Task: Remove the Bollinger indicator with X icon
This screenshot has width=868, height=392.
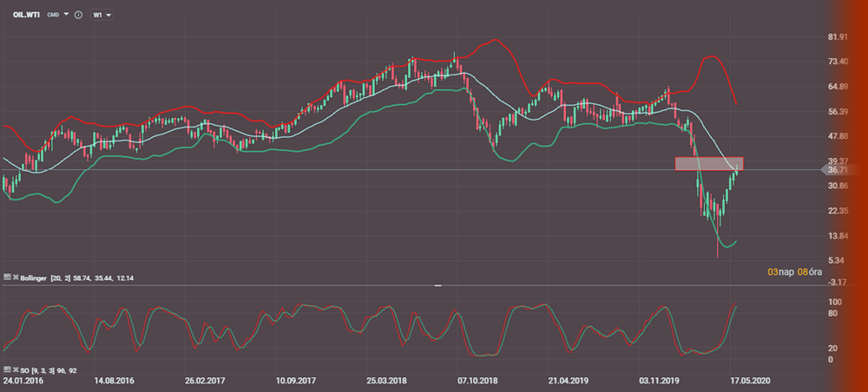Action: [x=15, y=275]
